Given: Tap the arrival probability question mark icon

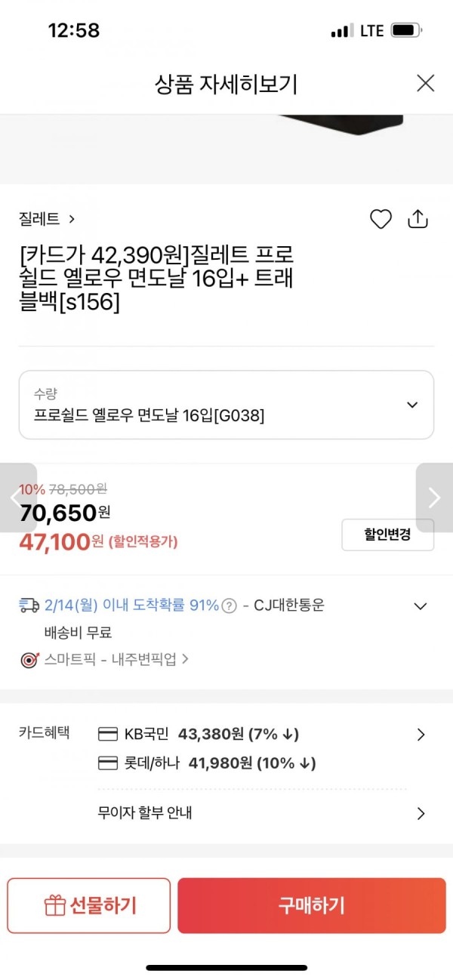Looking at the screenshot, I should coord(230,606).
